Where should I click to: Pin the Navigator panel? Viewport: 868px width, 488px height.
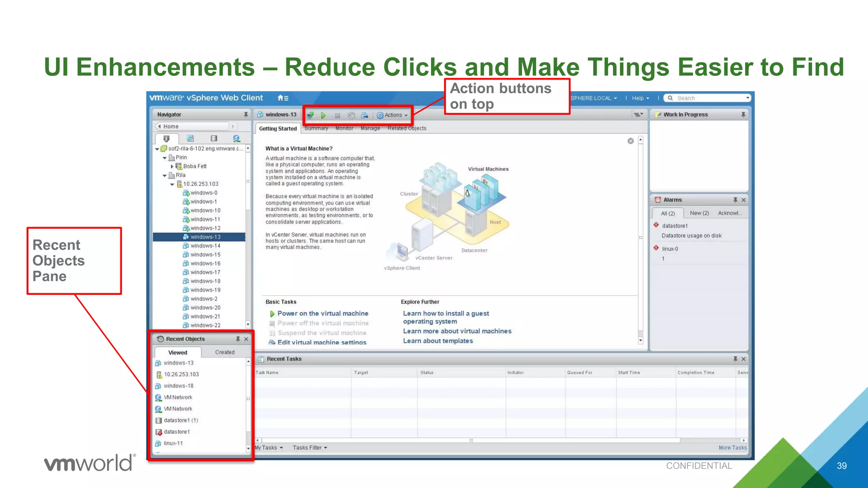tap(246, 114)
